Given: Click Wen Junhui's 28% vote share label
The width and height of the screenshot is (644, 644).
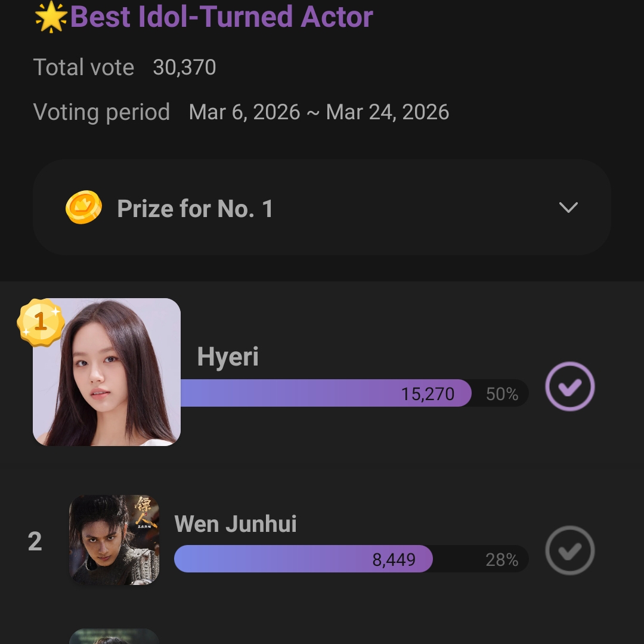Looking at the screenshot, I should tap(502, 560).
